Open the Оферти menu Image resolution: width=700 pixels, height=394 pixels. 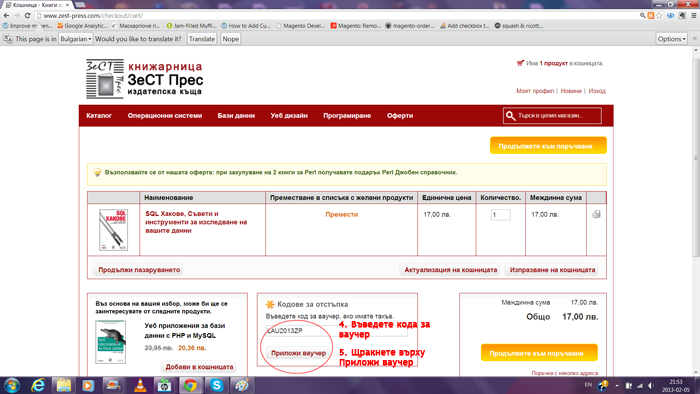[400, 116]
